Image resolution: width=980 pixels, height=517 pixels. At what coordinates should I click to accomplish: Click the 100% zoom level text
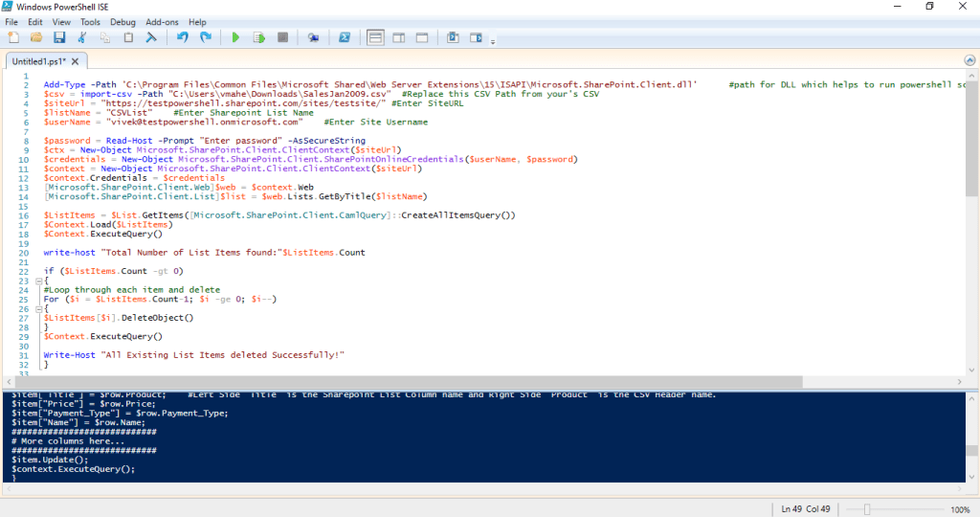point(960,509)
